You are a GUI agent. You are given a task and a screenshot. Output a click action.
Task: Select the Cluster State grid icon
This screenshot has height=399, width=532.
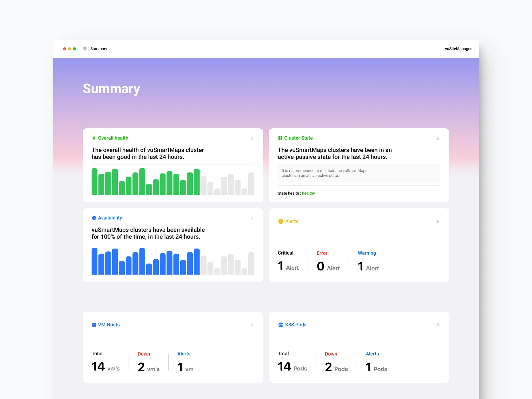tap(280, 138)
